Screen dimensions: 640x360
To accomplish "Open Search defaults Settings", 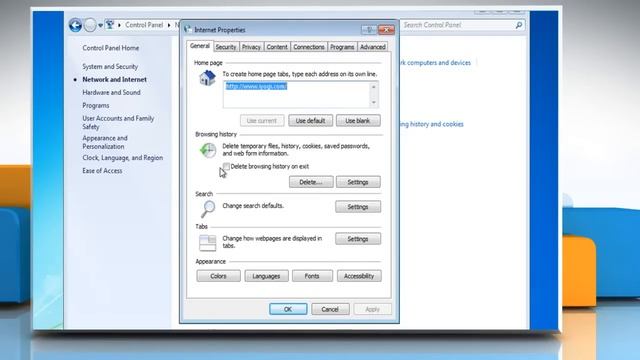I will [358, 207].
